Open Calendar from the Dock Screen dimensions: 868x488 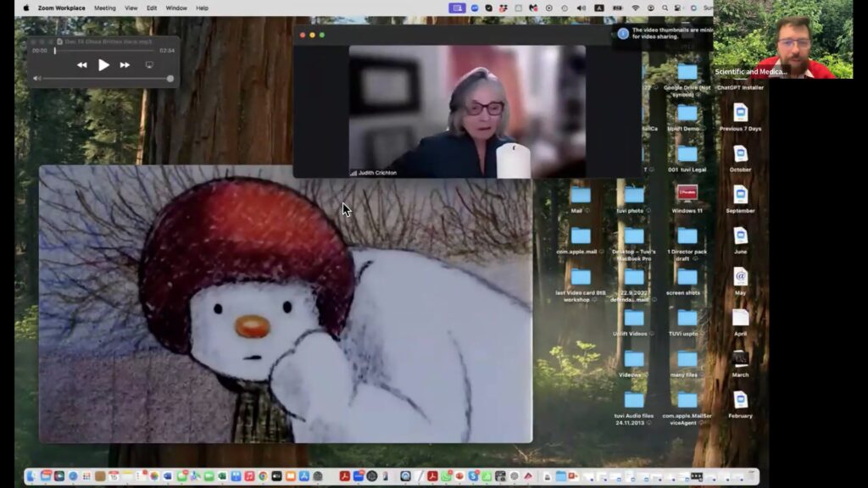[114, 476]
